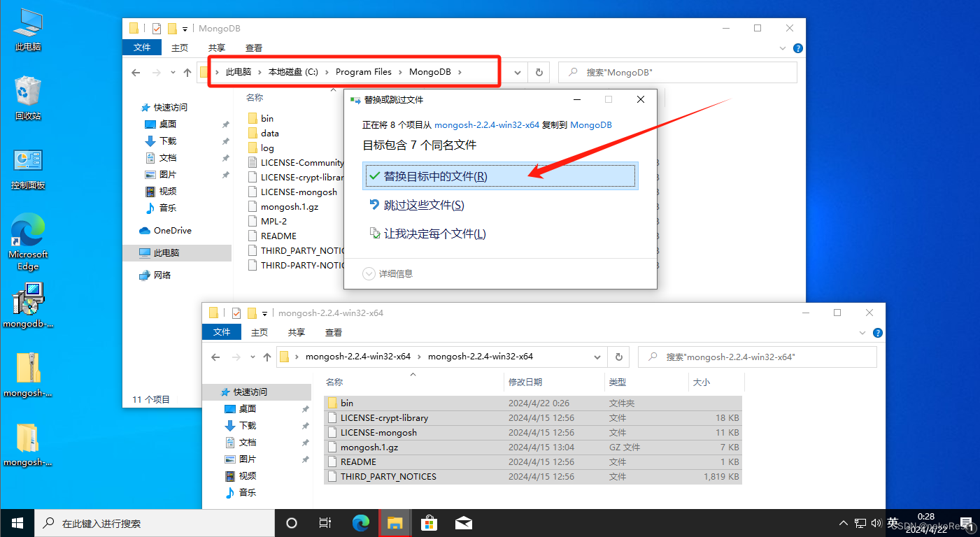Open Cortana circle icon on taskbar
This screenshot has height=537, width=980.
pos(292,523)
